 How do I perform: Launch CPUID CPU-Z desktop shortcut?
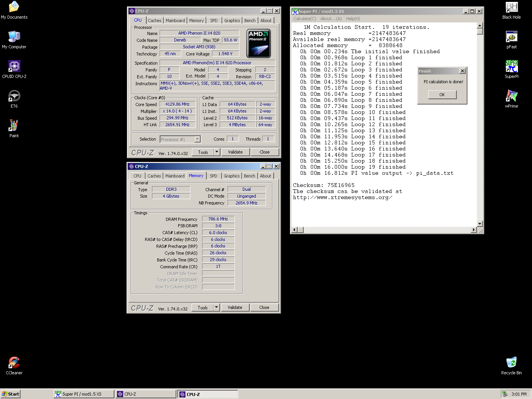(x=14, y=70)
